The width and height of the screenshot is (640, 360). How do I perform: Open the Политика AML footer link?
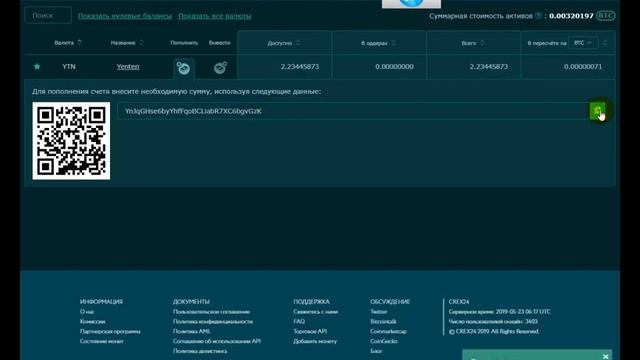point(191,331)
